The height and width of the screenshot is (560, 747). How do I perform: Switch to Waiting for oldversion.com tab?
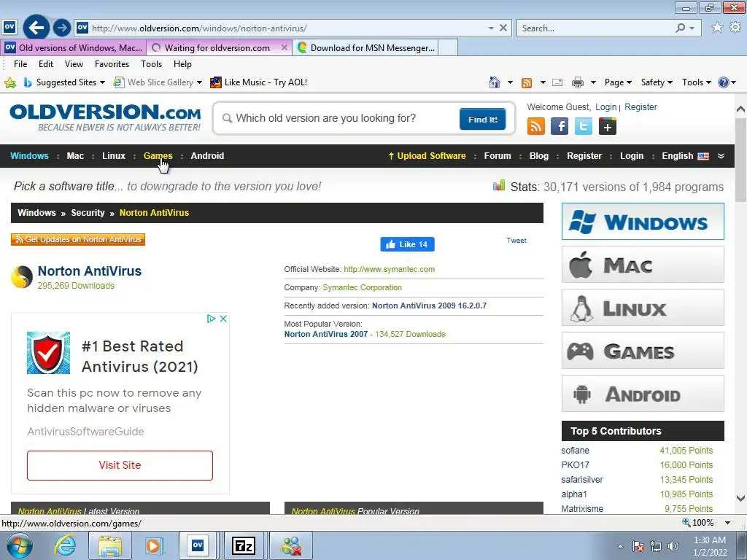[x=217, y=47]
